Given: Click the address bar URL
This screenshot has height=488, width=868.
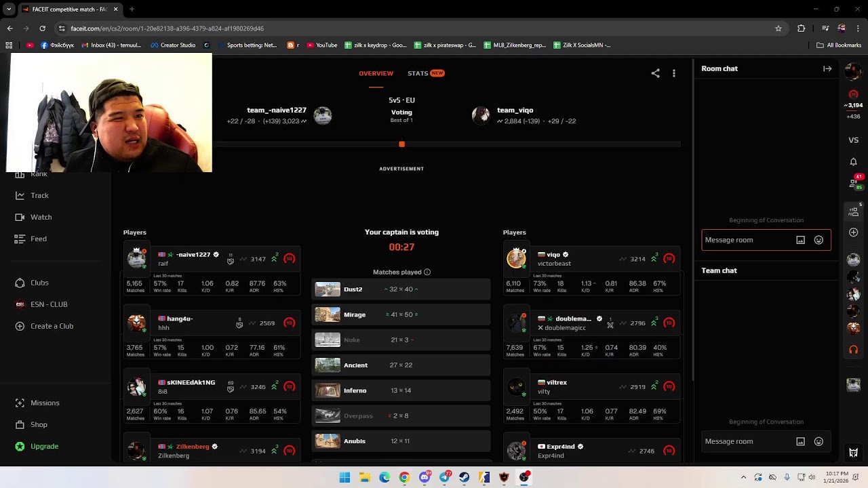Looking at the screenshot, I should coord(167,28).
